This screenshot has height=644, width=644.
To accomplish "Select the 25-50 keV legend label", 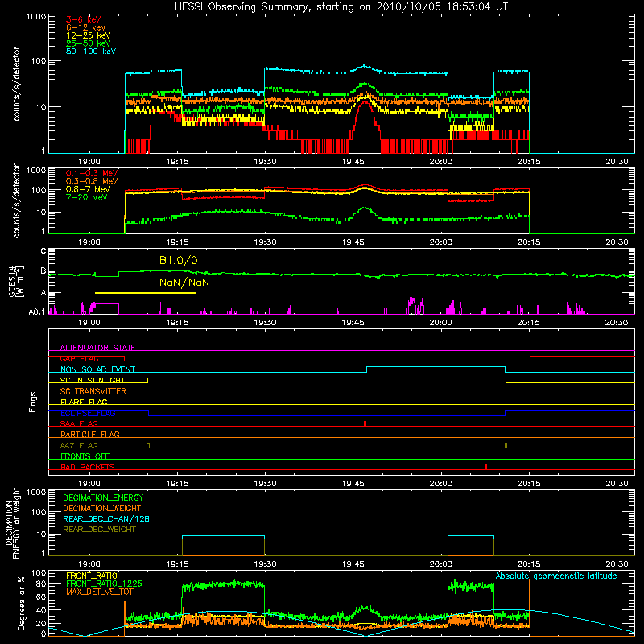I will tap(89, 43).
